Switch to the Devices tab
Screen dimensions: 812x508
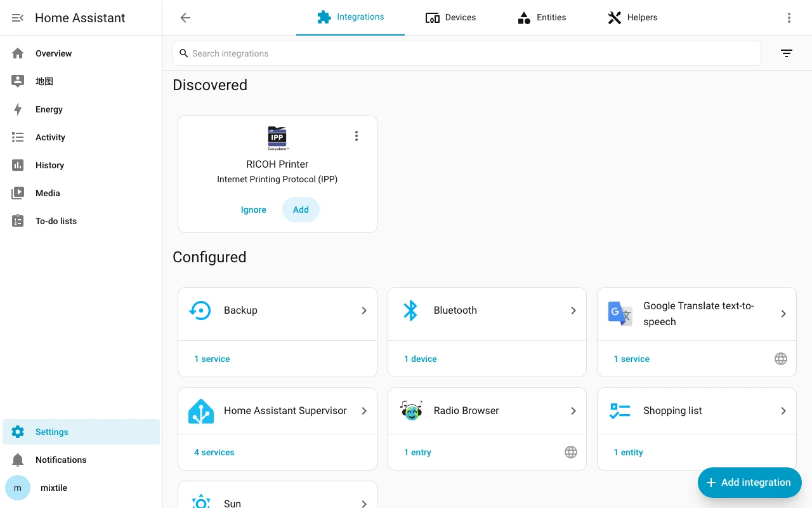click(x=450, y=18)
